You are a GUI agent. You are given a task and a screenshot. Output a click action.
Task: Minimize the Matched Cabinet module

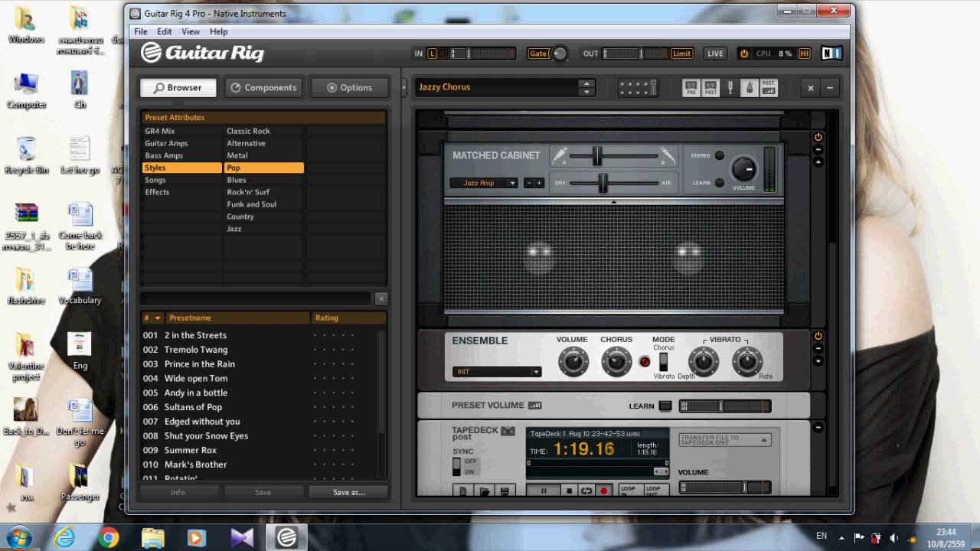pyautogui.click(x=818, y=150)
